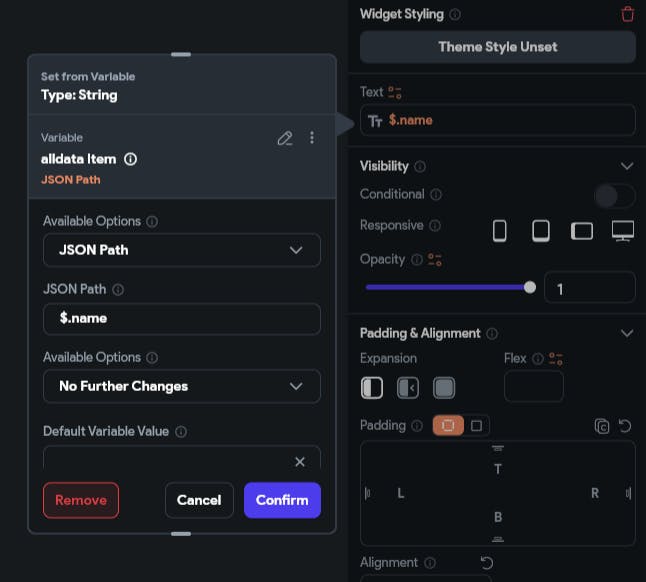
Task: Open the JSON Path options dropdown
Action: 182,250
